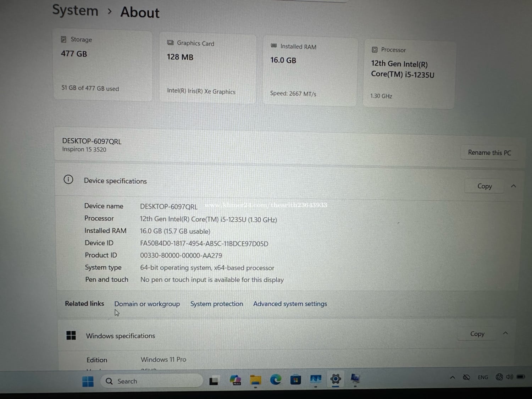Copy the Device specifications
Image resolution: width=532 pixels, height=399 pixels.
[484, 186]
